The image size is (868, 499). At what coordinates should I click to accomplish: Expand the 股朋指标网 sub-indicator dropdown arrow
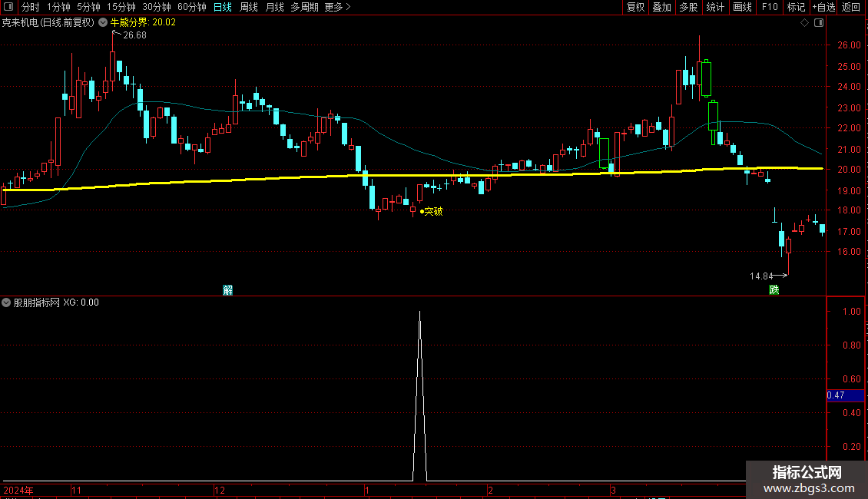point(6,302)
